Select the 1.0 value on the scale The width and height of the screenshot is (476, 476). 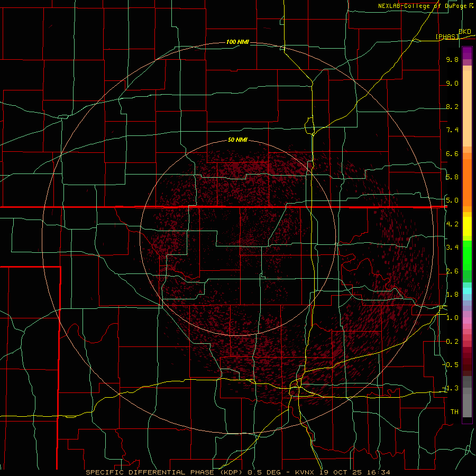click(x=452, y=318)
